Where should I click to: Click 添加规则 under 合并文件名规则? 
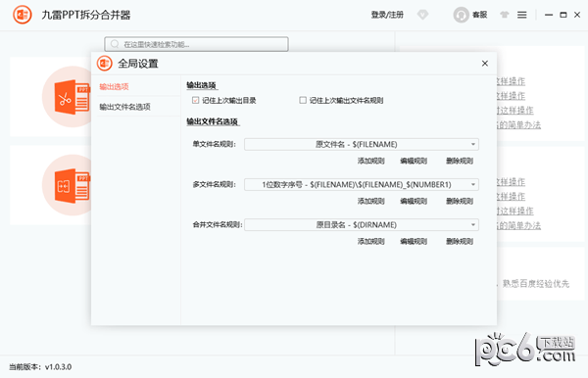[x=370, y=241]
